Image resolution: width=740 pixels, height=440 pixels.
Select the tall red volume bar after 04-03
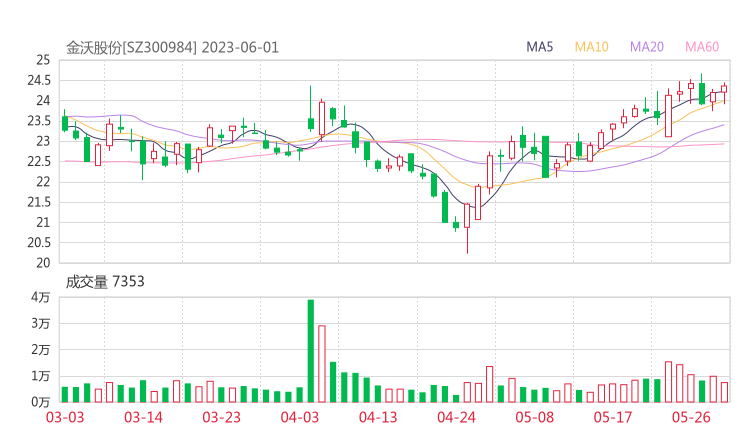tap(322, 364)
